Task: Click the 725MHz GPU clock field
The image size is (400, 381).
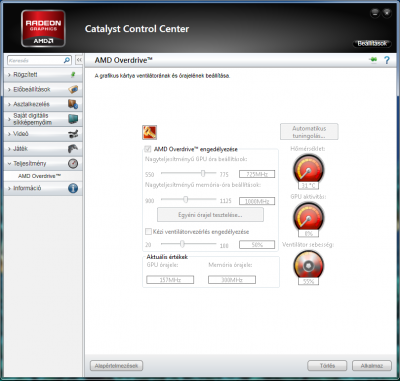Action: pos(257,174)
